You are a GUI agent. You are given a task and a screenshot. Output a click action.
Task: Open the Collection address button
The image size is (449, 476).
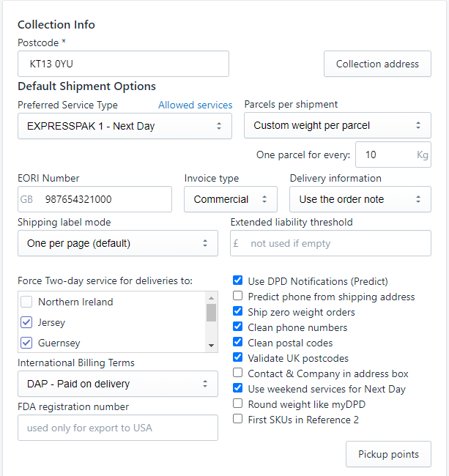pos(377,64)
